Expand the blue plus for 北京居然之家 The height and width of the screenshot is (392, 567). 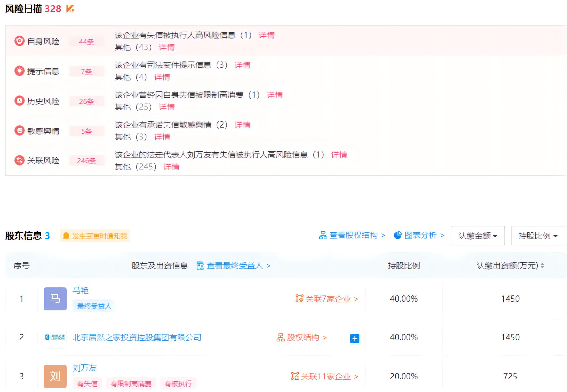(x=355, y=339)
